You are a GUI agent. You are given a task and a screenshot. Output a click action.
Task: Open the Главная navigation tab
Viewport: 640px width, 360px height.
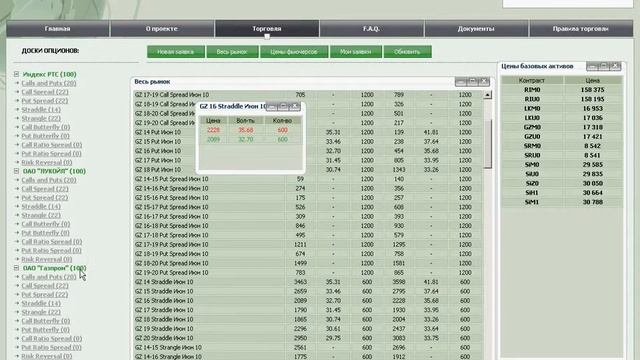[58, 29]
